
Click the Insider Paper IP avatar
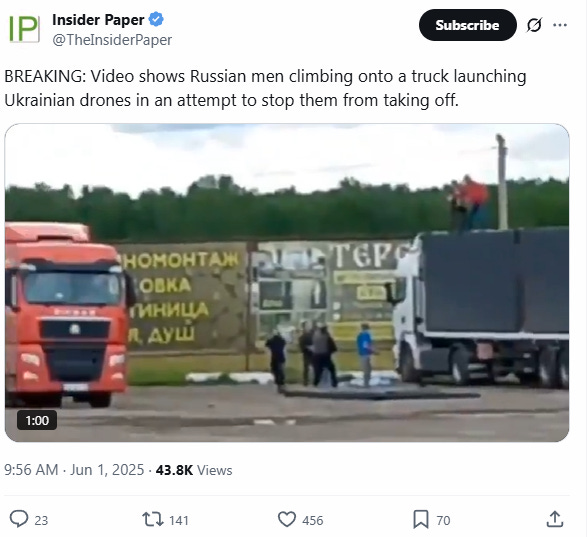coord(24,29)
